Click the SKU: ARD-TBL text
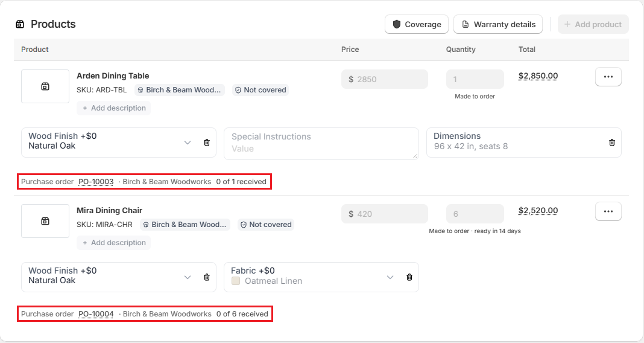This screenshot has width=644, height=343. pyautogui.click(x=102, y=90)
